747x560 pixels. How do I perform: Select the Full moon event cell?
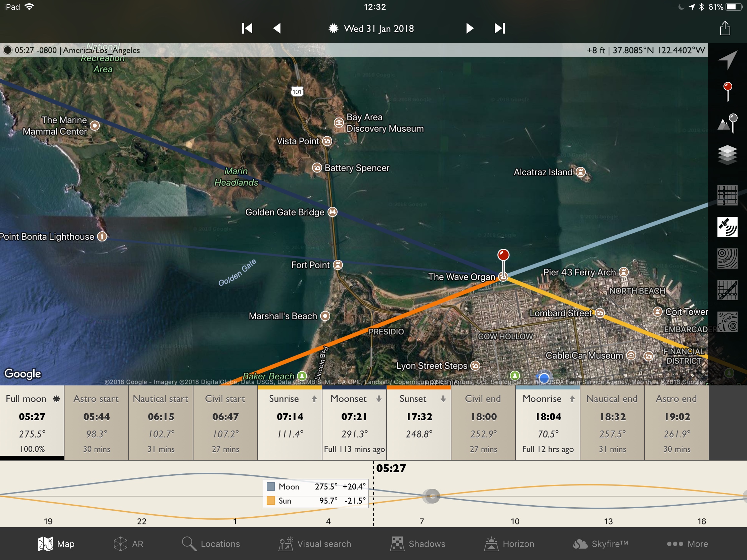click(x=32, y=423)
